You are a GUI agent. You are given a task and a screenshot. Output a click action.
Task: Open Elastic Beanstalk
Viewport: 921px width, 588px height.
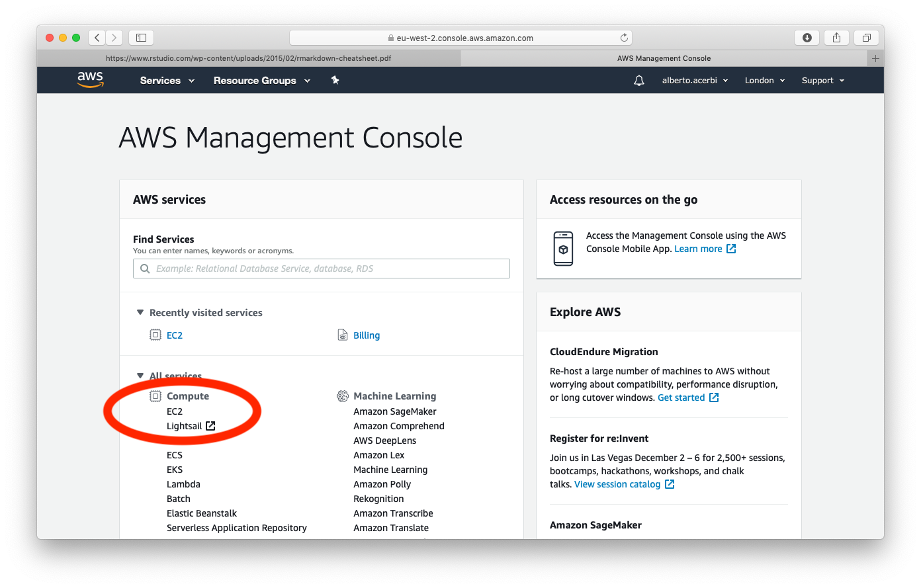click(x=202, y=513)
